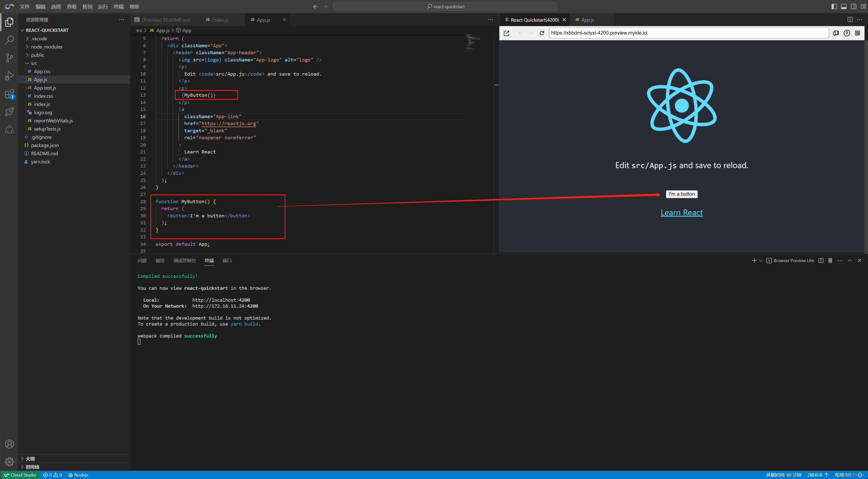Click the I'm a button element
This screenshot has width=868, height=479.
point(681,194)
